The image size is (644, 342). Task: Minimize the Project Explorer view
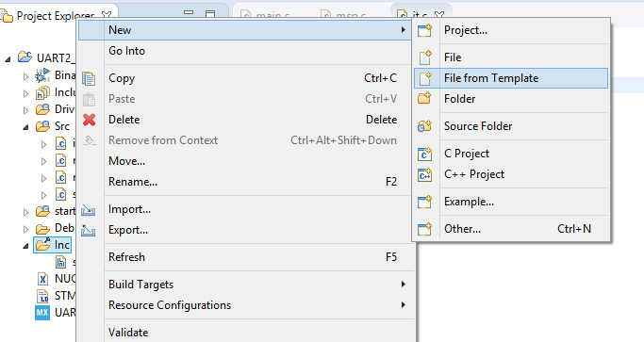point(189,13)
